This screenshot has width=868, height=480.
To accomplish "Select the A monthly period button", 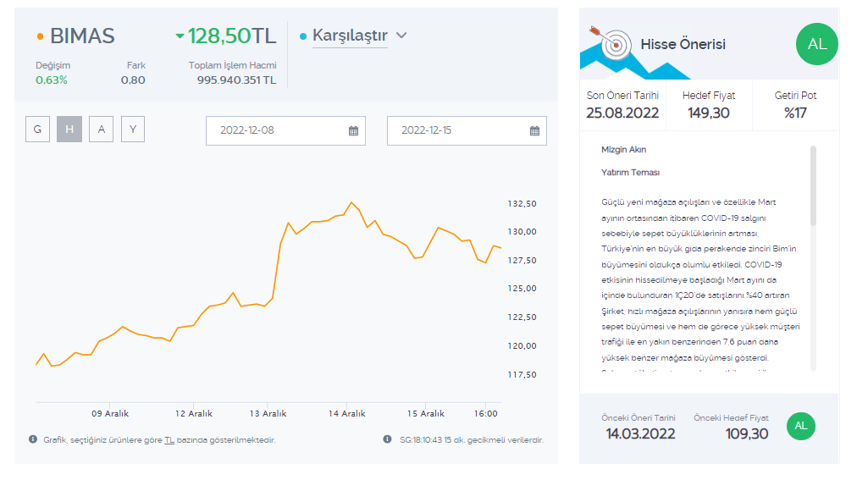I will 102,129.
